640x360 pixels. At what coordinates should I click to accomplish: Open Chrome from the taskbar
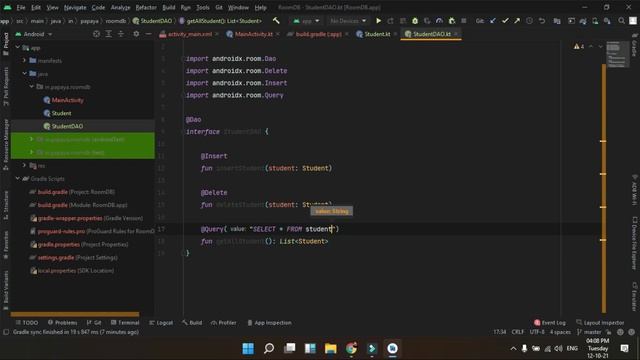click(x=351, y=348)
